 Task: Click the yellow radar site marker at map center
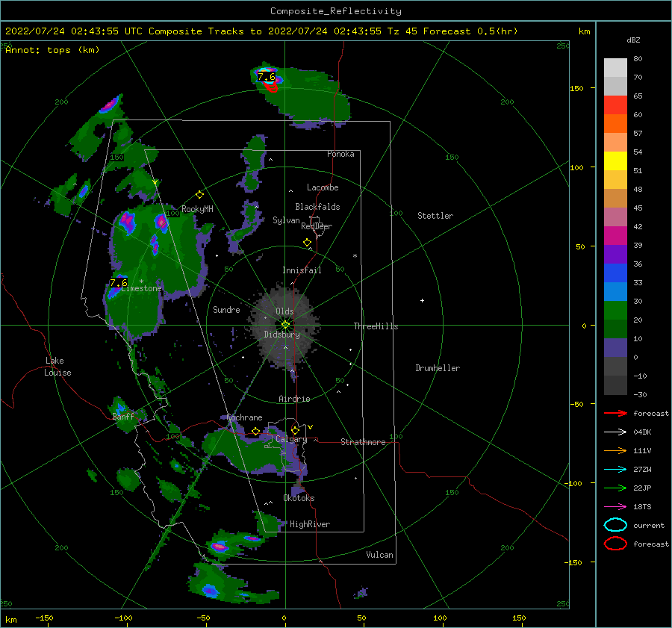coord(285,325)
